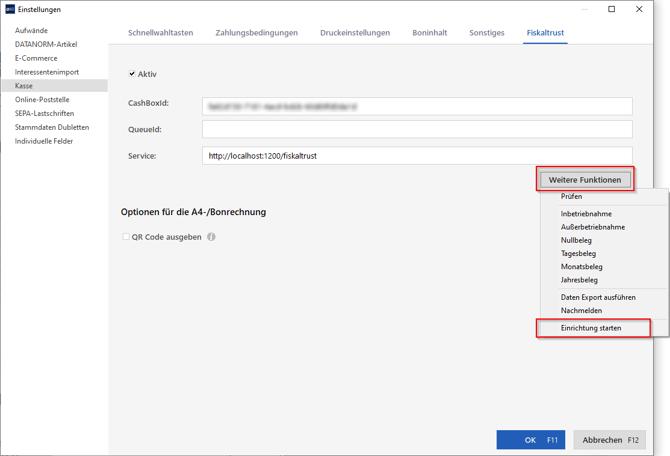Viewport: 670px width, 456px height.
Task: Toggle the Aktiv checkbox
Action: [x=132, y=74]
